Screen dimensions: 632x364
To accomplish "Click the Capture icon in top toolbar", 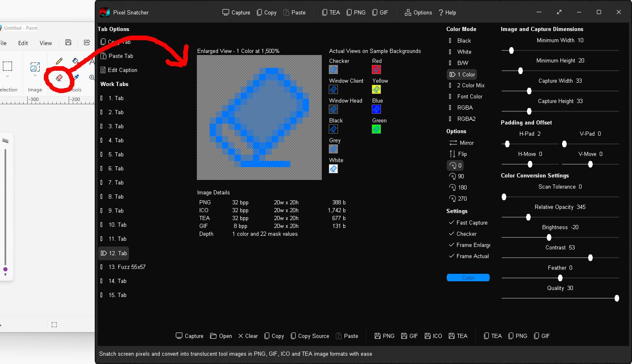I will point(226,12).
